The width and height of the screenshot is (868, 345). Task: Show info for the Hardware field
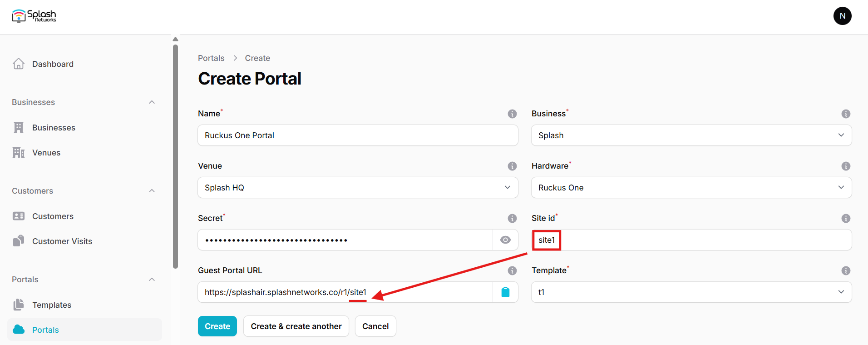coord(846,166)
